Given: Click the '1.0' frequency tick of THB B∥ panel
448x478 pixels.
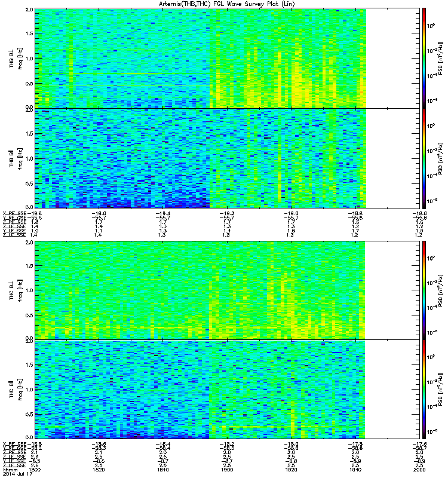Looking at the screenshot, I should click(x=29, y=158).
